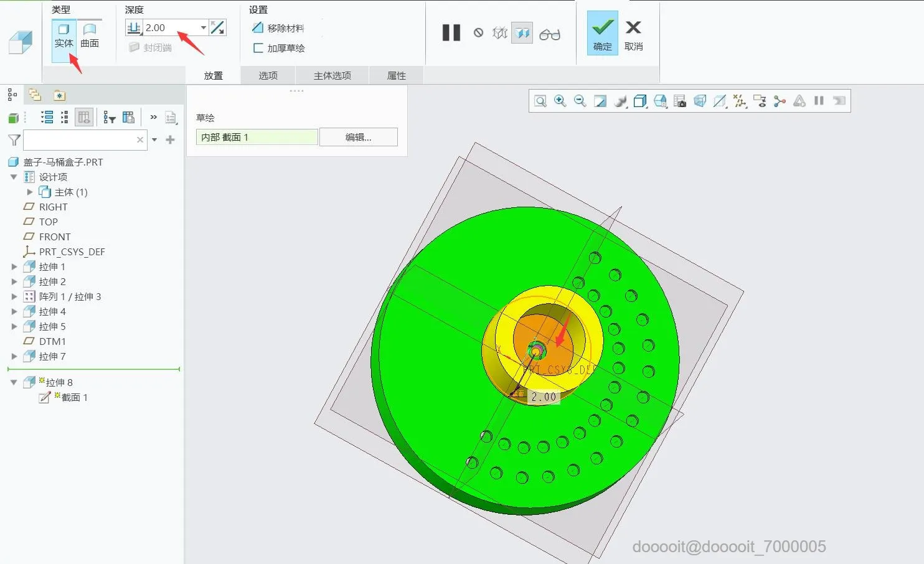
Task: Show more tree toolbar commands
Action: click(x=153, y=117)
